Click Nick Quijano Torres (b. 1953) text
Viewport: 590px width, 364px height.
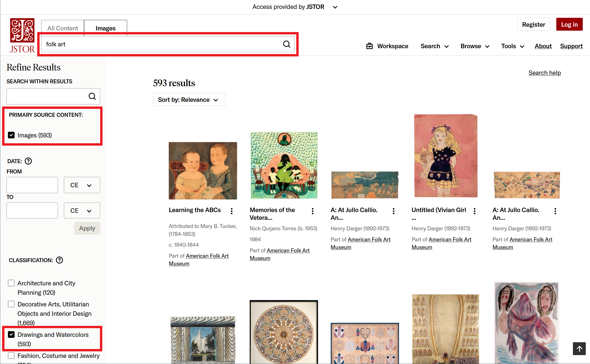[x=283, y=228]
